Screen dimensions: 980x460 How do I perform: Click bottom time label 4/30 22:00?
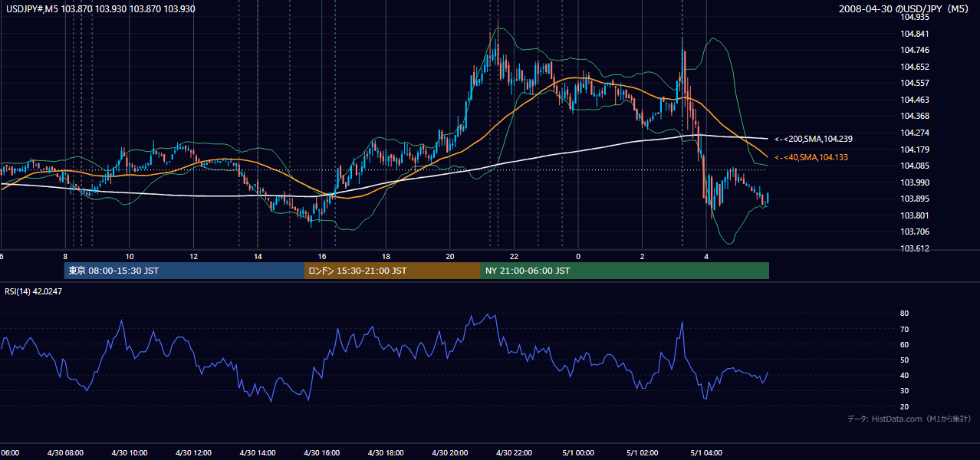514,452
